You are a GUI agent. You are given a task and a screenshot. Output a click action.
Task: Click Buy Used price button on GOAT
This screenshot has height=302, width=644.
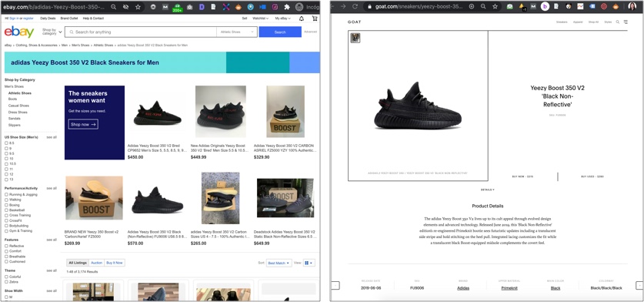tap(592, 176)
